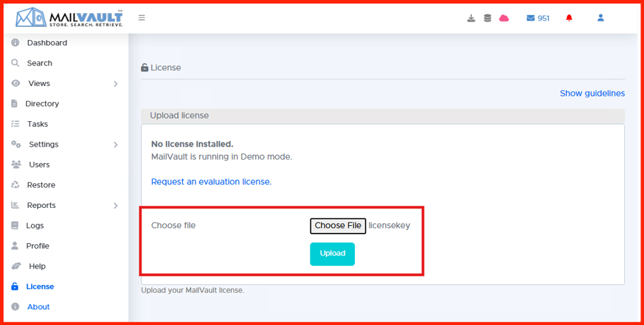
Task: Click the Reports chart icon
Action: click(x=15, y=205)
